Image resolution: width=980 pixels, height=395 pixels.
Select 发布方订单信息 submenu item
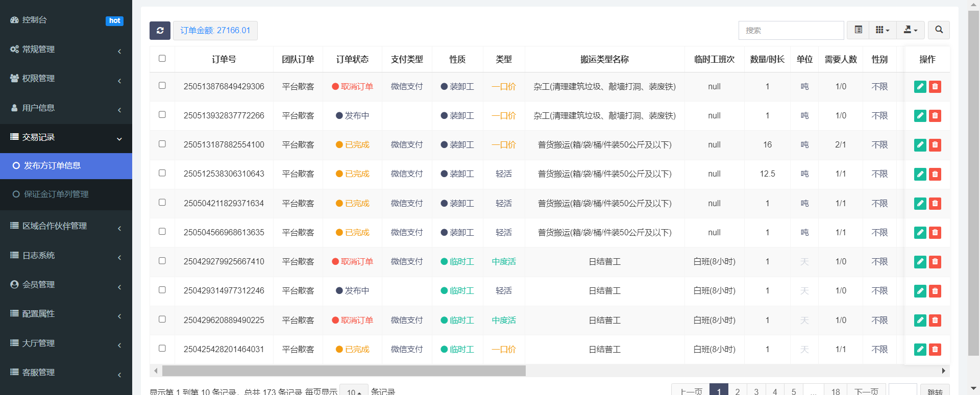(66, 166)
